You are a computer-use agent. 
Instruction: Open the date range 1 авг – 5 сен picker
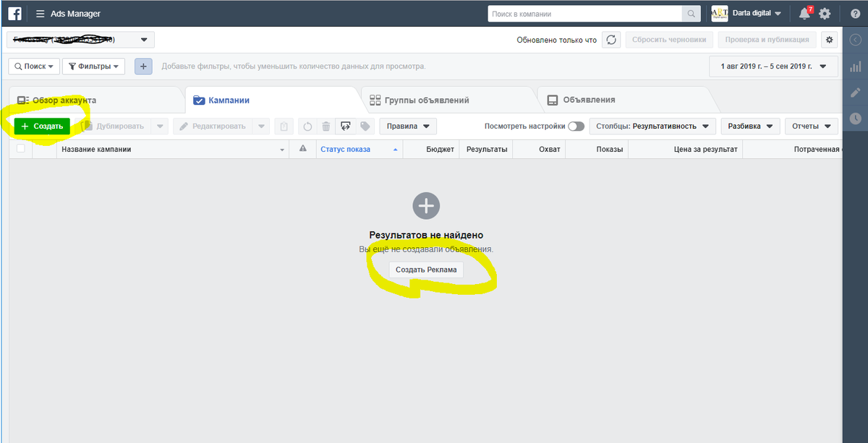pyautogui.click(x=774, y=66)
